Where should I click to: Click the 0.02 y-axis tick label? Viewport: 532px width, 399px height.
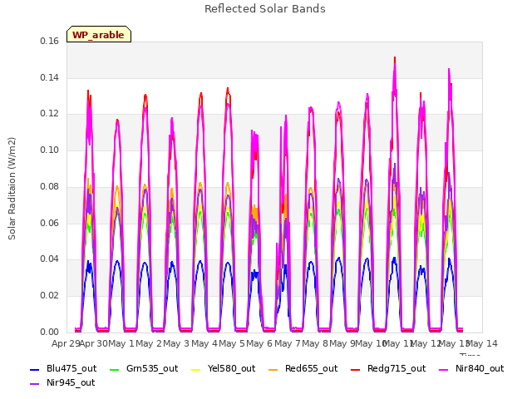point(49,296)
